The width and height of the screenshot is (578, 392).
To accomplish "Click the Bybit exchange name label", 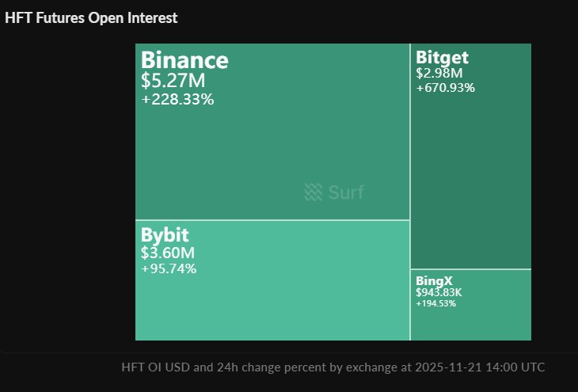I will 165,235.
